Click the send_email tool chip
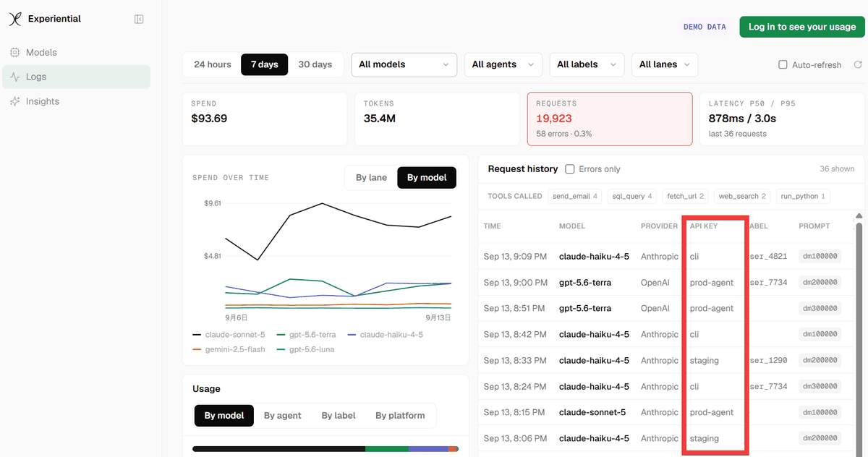Viewport: 868px width, 457px height. (575, 196)
